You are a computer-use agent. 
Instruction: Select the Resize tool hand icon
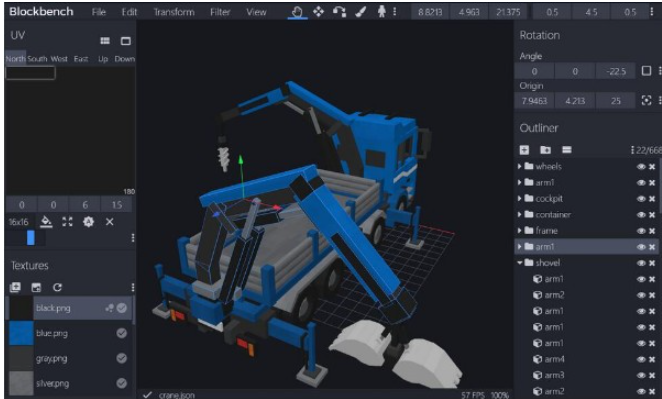[x=297, y=12]
